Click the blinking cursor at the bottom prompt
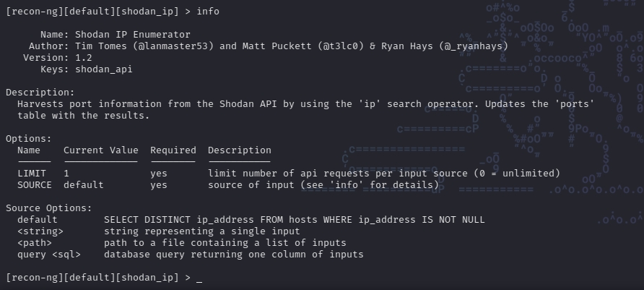This screenshot has height=290, width=644. tap(199, 278)
